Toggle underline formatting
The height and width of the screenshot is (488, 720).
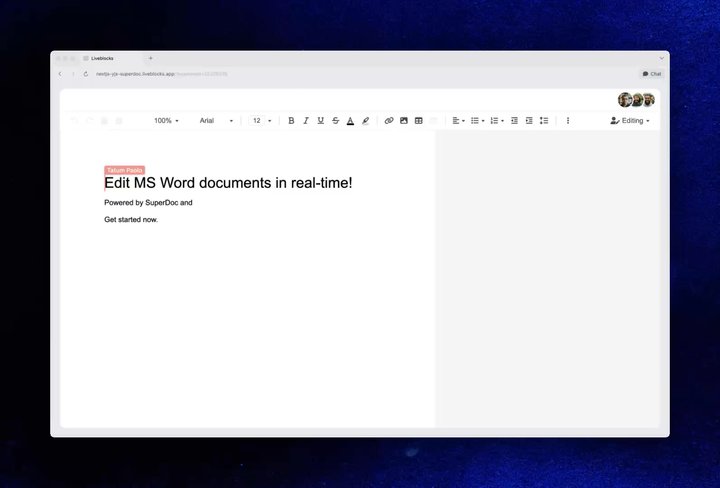(321, 121)
